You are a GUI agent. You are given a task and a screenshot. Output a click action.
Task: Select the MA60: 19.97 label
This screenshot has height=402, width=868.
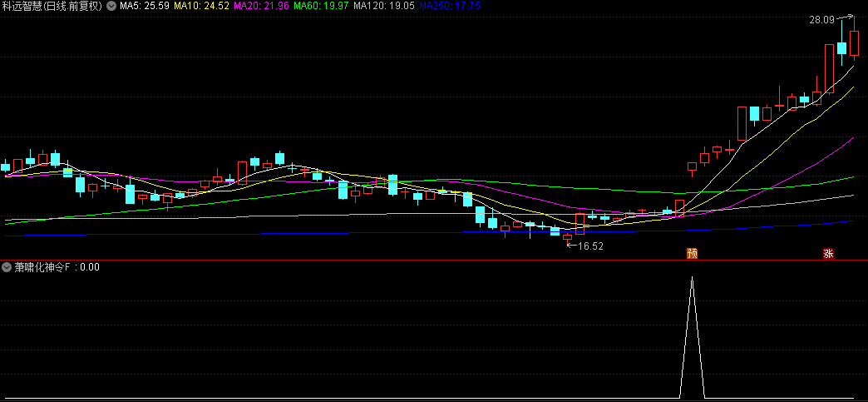tap(321, 6)
